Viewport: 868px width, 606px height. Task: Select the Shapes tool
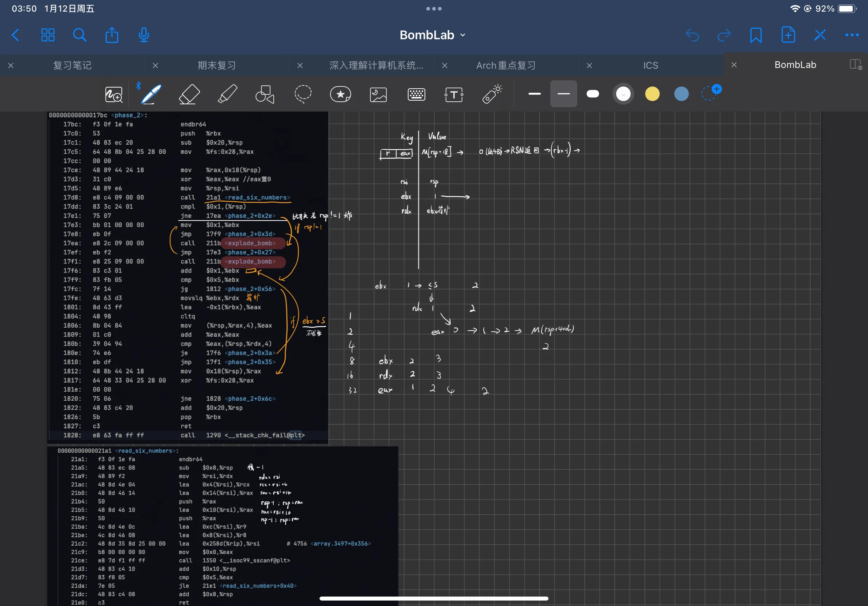[265, 94]
